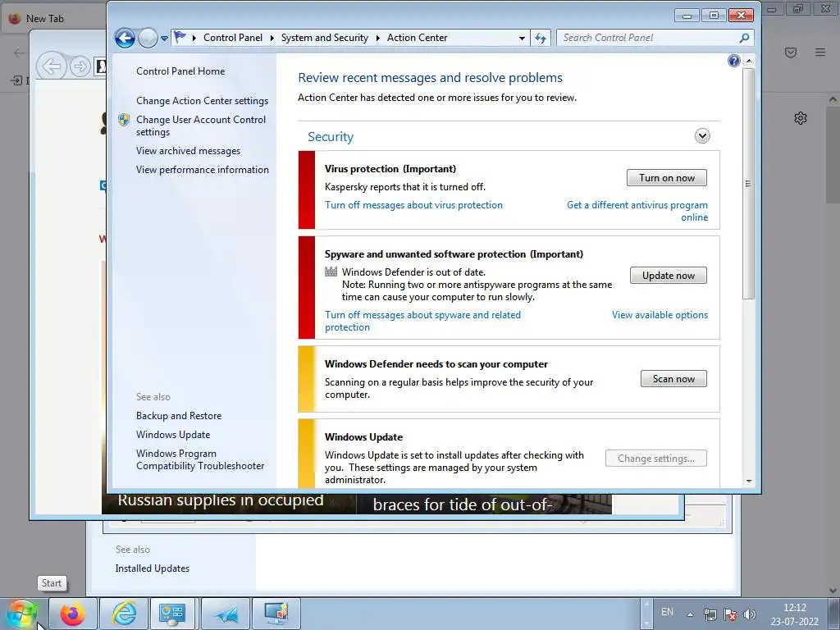The width and height of the screenshot is (840, 630).
Task: Click the EN language indicator
Action: pyautogui.click(x=667, y=612)
